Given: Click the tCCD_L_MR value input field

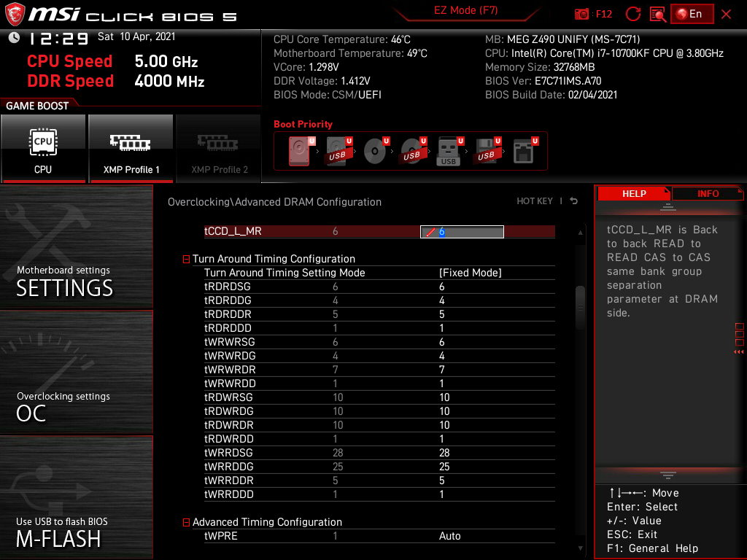Looking at the screenshot, I should tap(462, 232).
